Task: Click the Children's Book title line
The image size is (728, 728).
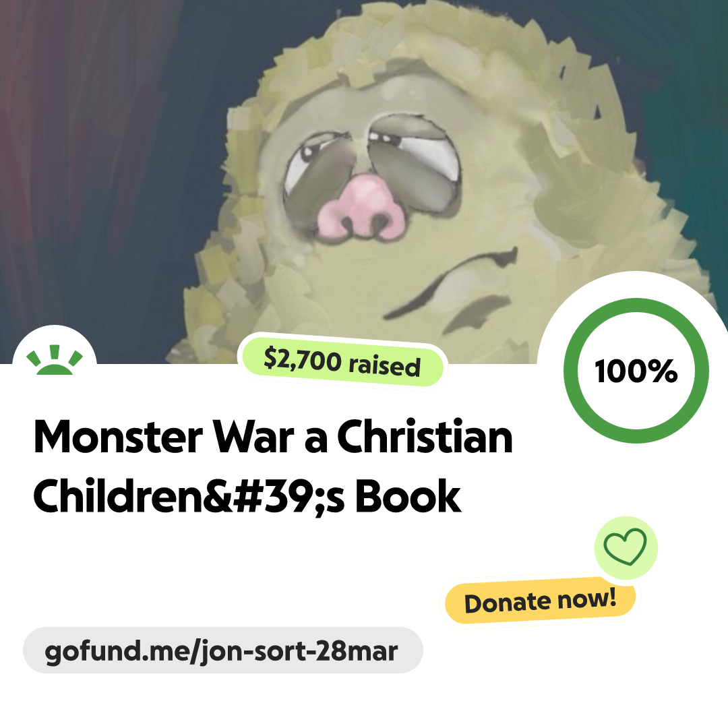Action: click(247, 496)
